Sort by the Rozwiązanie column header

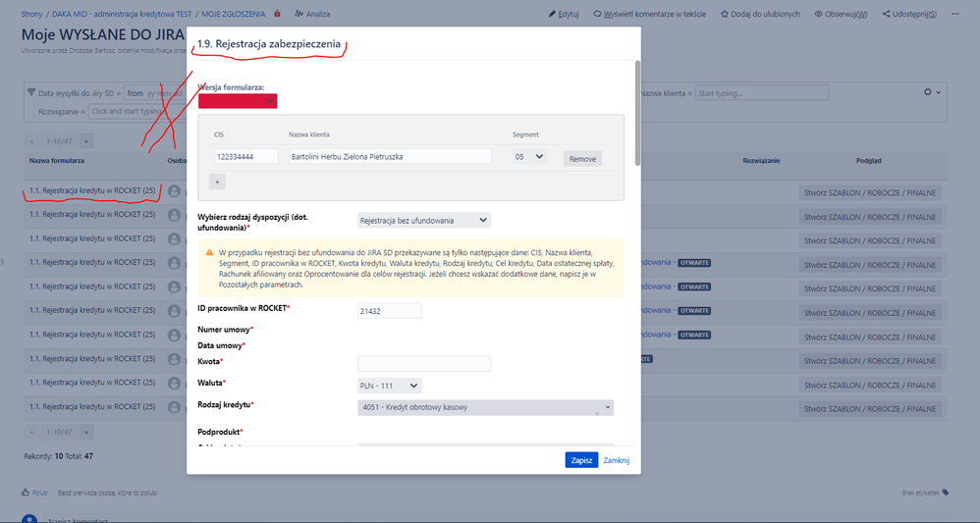click(x=761, y=161)
